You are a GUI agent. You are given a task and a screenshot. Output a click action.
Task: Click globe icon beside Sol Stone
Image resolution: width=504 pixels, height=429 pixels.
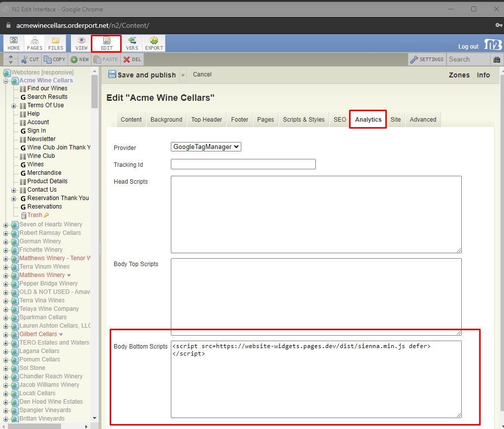pyautogui.click(x=14, y=368)
